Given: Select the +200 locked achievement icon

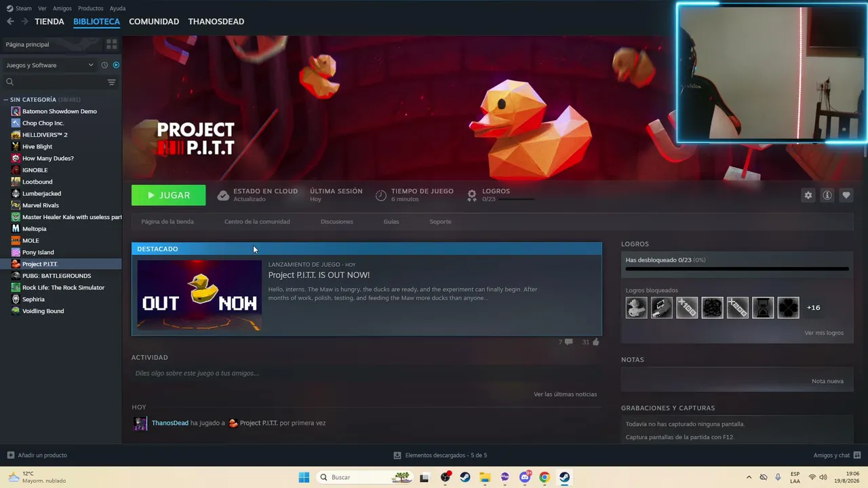Looking at the screenshot, I should [x=738, y=308].
